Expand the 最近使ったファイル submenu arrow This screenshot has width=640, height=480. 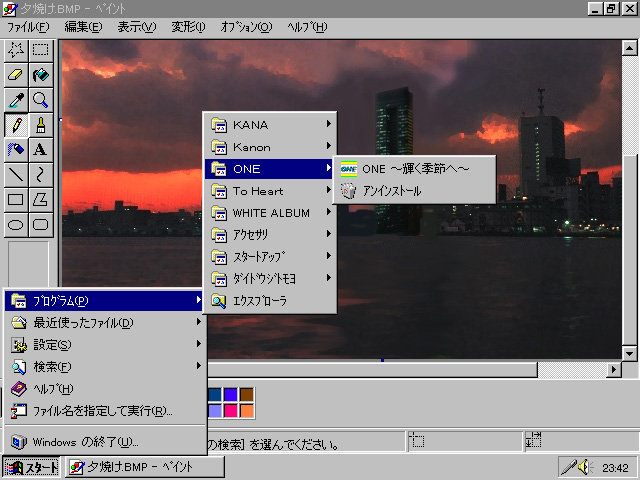pyautogui.click(x=199, y=322)
